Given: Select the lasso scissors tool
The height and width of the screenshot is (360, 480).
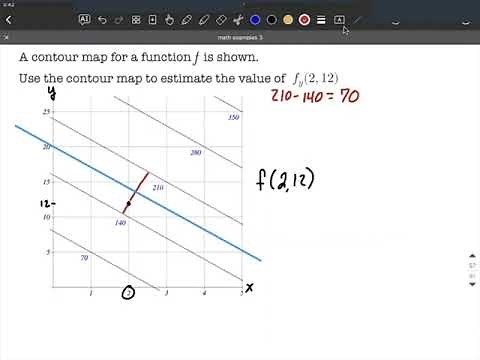Looking at the screenshot, I should coord(238,20).
